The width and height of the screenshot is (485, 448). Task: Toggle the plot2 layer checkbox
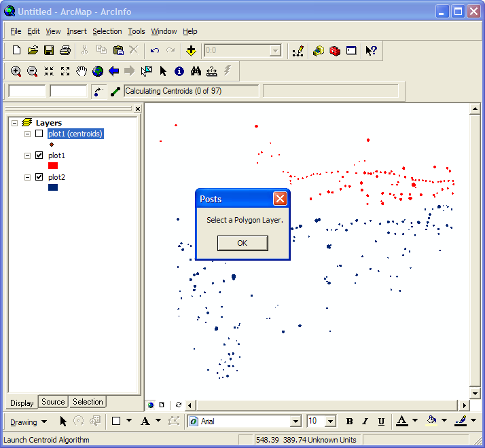click(x=39, y=177)
